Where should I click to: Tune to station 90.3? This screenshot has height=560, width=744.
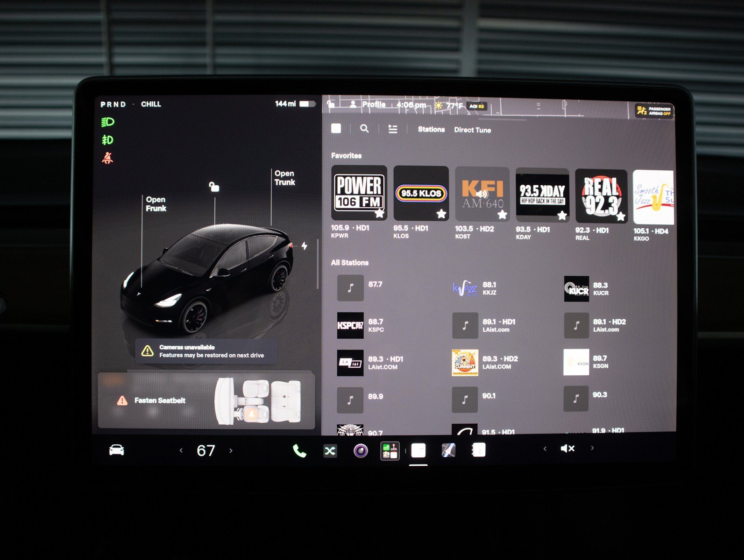[586, 399]
